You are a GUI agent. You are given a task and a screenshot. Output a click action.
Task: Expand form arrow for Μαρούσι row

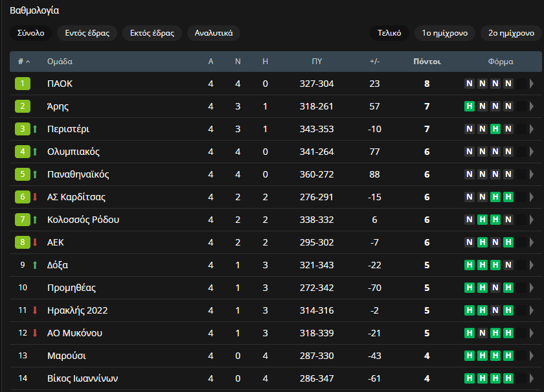[532, 356]
